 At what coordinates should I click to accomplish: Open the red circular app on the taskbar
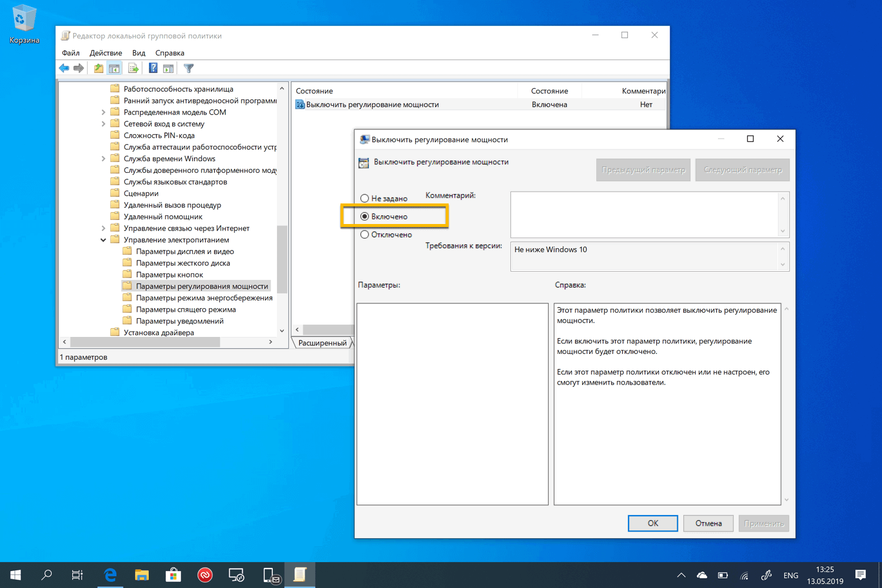(205, 575)
